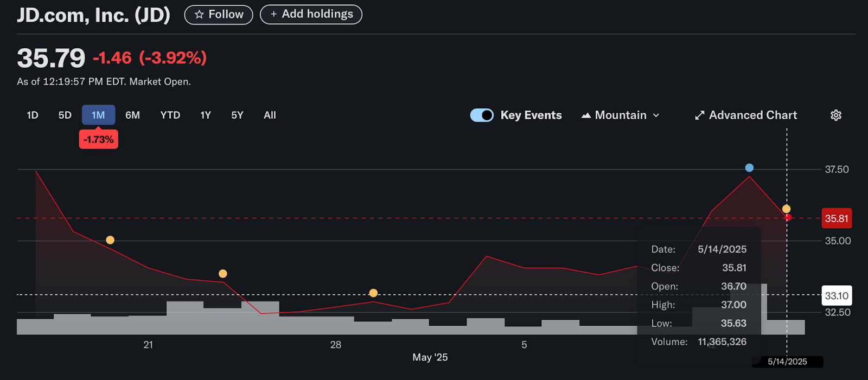Click the star Follow button
Image resolution: width=868 pixels, height=380 pixels.
click(219, 15)
